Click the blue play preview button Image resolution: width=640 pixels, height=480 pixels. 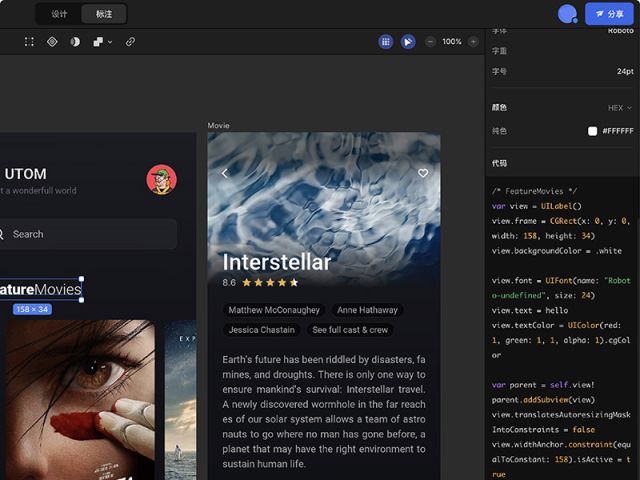point(408,42)
